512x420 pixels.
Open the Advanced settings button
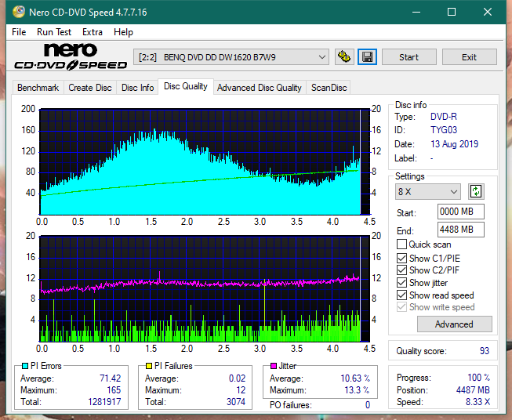pyautogui.click(x=454, y=324)
